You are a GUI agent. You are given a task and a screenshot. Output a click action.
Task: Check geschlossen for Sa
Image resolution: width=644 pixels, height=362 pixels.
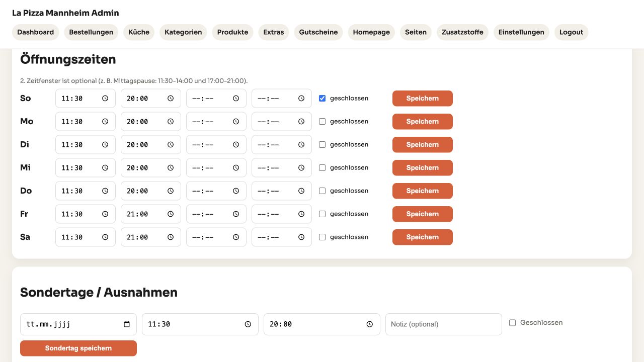[x=323, y=237]
